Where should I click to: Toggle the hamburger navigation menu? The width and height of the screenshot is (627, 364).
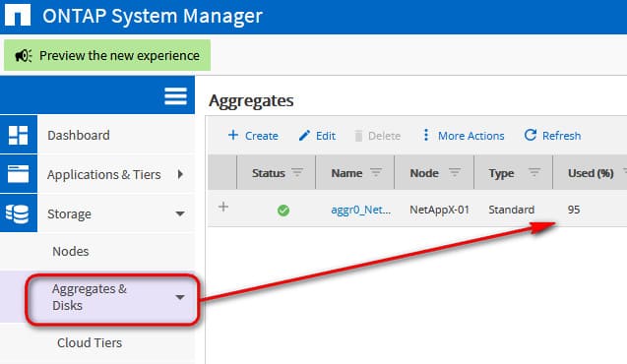point(175,95)
